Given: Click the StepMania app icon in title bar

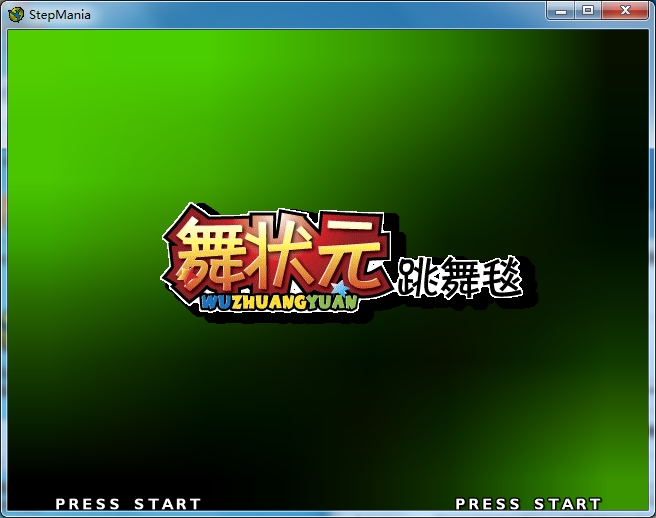Looking at the screenshot, I should coord(16,15).
